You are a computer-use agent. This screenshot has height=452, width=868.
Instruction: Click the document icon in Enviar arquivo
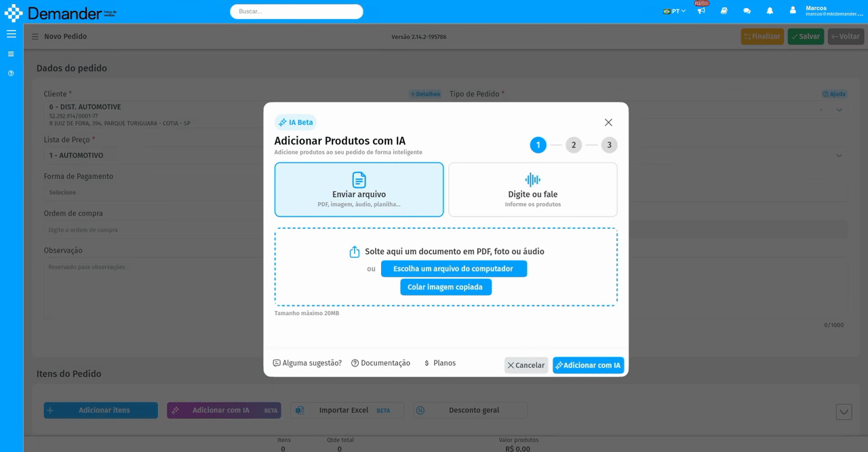pos(359,180)
